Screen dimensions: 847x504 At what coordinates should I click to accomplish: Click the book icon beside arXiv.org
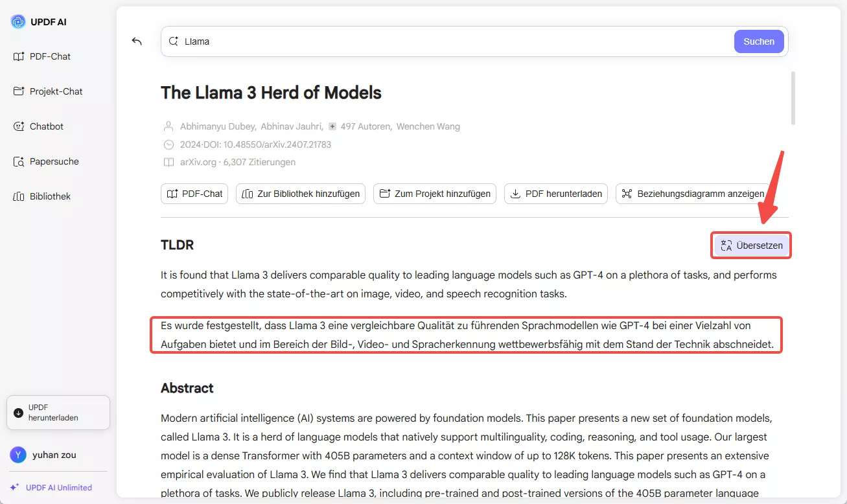168,162
